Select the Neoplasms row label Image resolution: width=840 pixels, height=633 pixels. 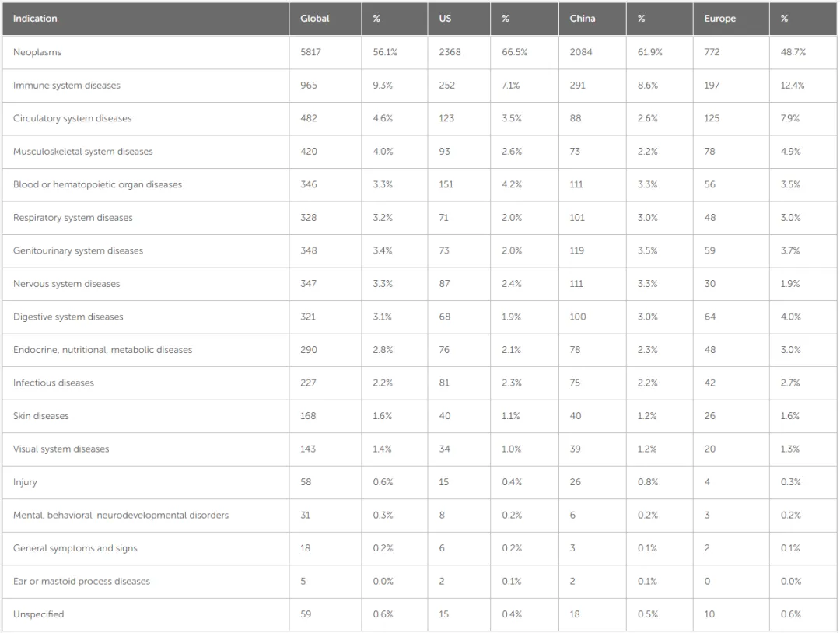point(37,52)
